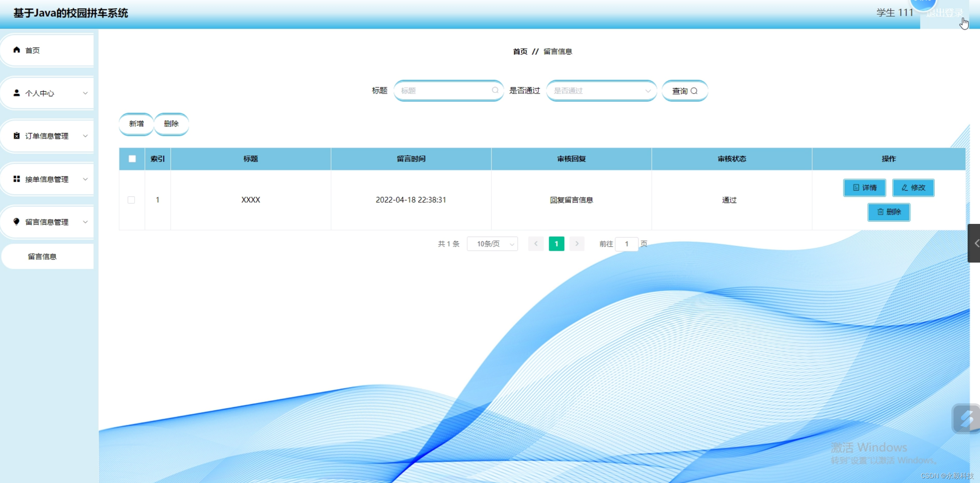The width and height of the screenshot is (980, 483).
Task: Click 首页 in the breadcrumb
Action: click(520, 51)
